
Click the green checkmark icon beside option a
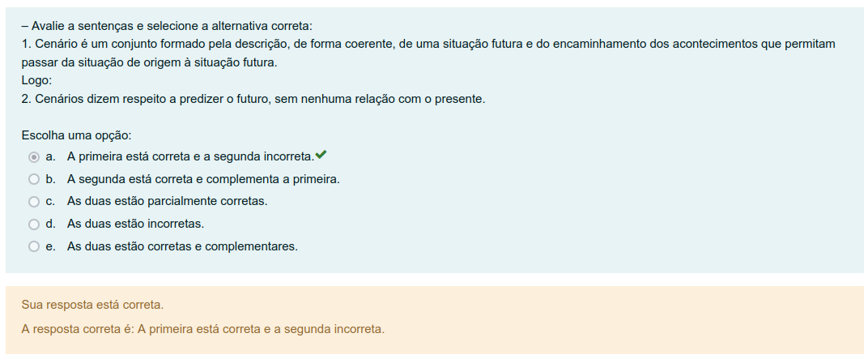pos(321,155)
